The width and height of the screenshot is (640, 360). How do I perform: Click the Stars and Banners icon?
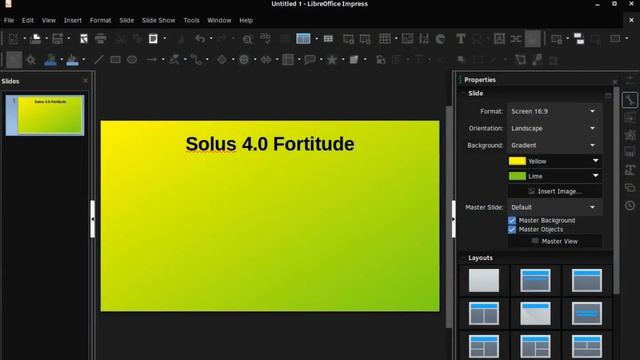(x=332, y=60)
